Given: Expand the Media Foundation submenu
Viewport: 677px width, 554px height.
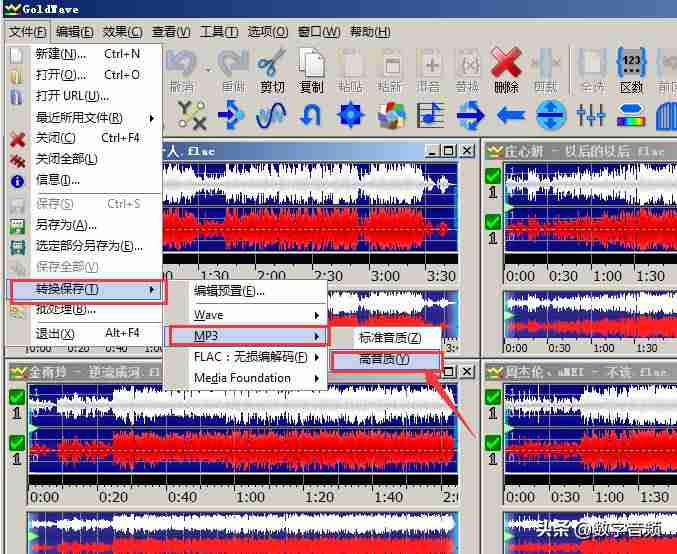Looking at the screenshot, I should [x=257, y=378].
